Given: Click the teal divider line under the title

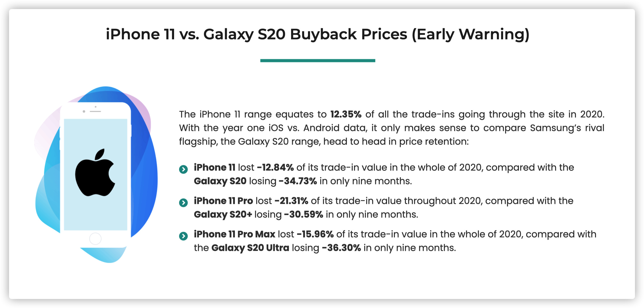Looking at the screenshot, I should [x=317, y=61].
